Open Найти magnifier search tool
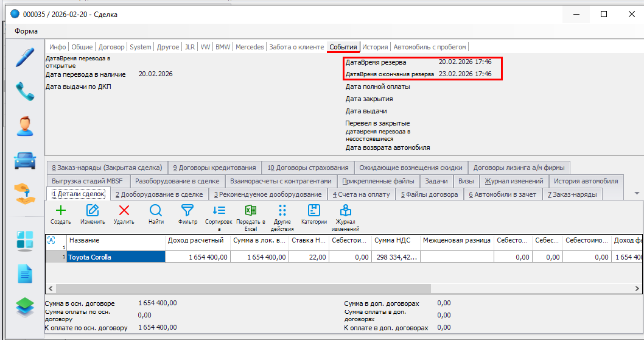 pos(156,211)
